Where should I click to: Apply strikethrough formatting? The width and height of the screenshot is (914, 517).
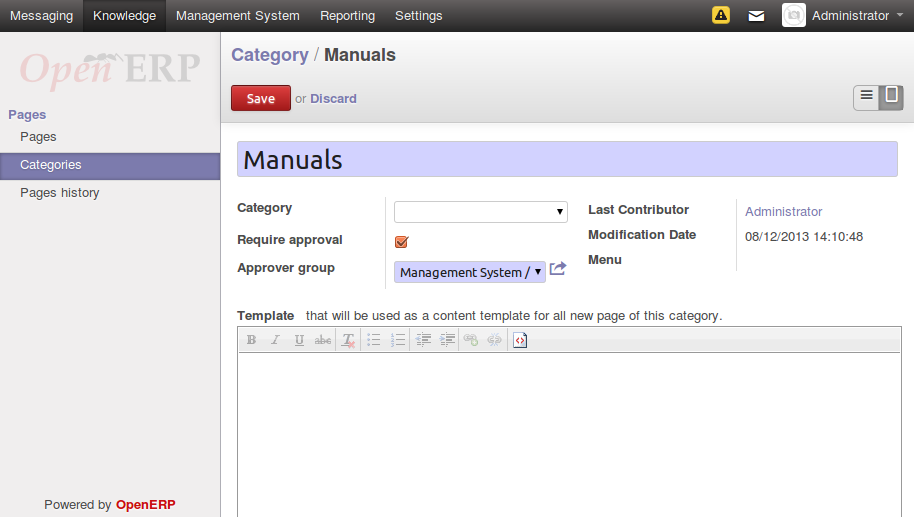tap(323, 340)
